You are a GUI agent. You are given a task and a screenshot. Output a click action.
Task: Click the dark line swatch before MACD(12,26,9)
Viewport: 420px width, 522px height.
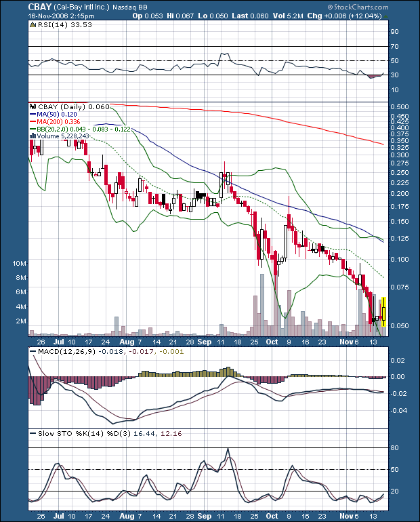point(33,352)
